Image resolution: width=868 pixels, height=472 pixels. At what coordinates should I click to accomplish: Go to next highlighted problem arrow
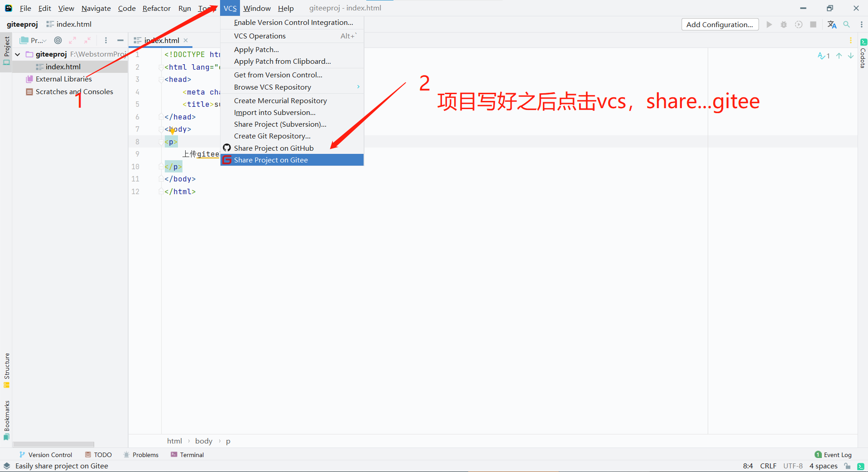[851, 56]
